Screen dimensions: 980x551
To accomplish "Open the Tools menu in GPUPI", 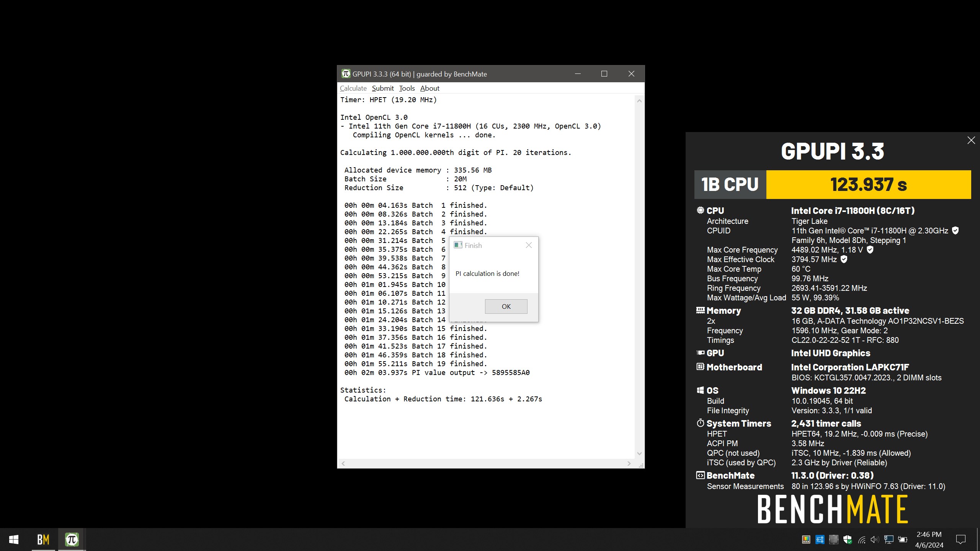I will 407,88.
